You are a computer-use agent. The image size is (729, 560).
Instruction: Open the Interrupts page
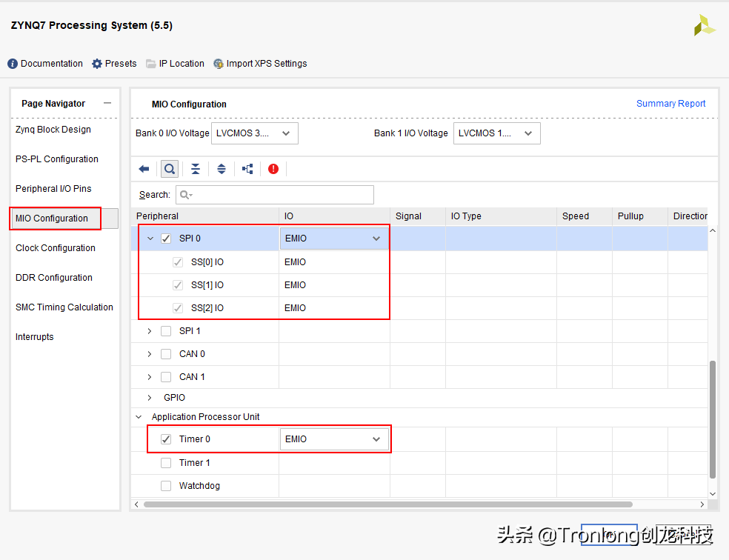pyautogui.click(x=34, y=336)
